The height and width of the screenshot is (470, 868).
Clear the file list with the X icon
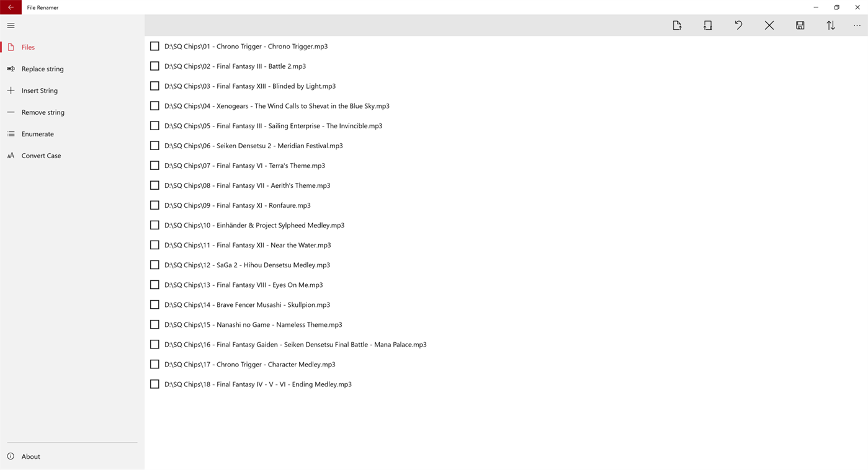click(x=769, y=25)
